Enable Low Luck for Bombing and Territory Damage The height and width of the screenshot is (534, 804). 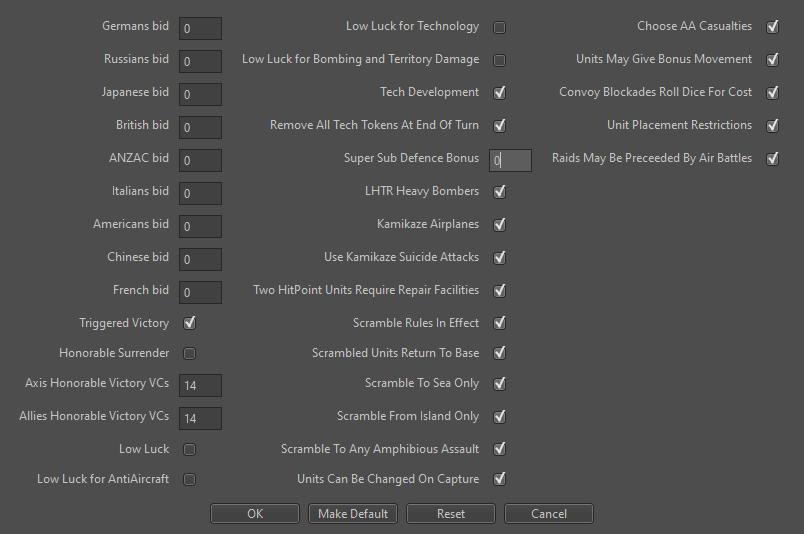(500, 60)
